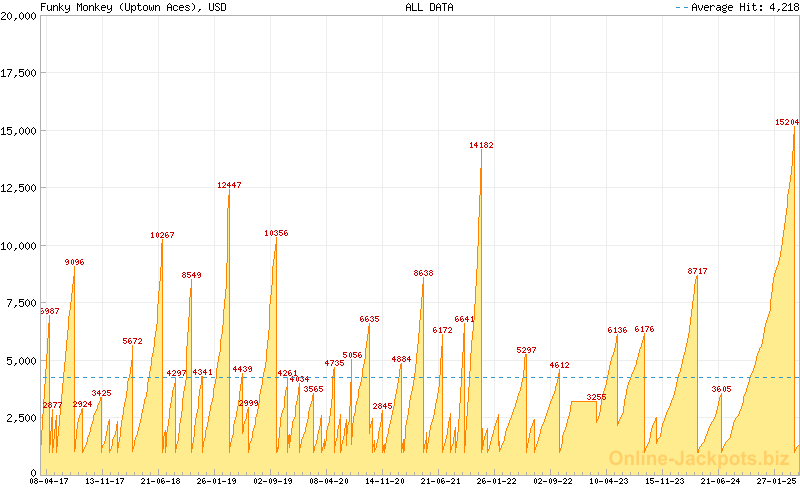Select the 27-01-25 x-axis date

coord(777,481)
